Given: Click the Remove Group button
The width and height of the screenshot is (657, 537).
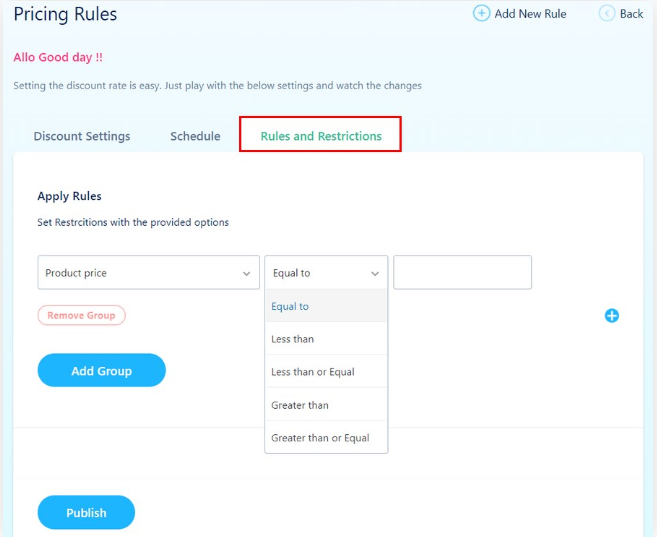Looking at the screenshot, I should coord(81,315).
